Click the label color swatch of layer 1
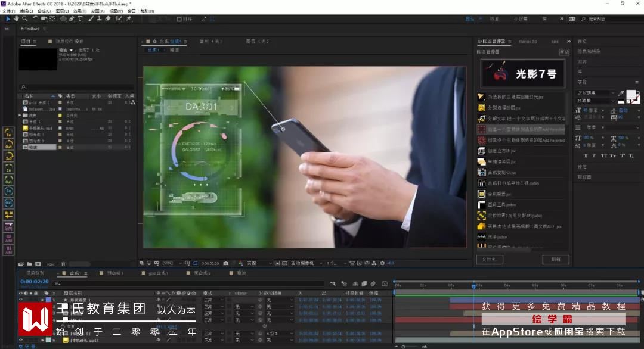Viewport: 644px width, 349px height. 48,300
